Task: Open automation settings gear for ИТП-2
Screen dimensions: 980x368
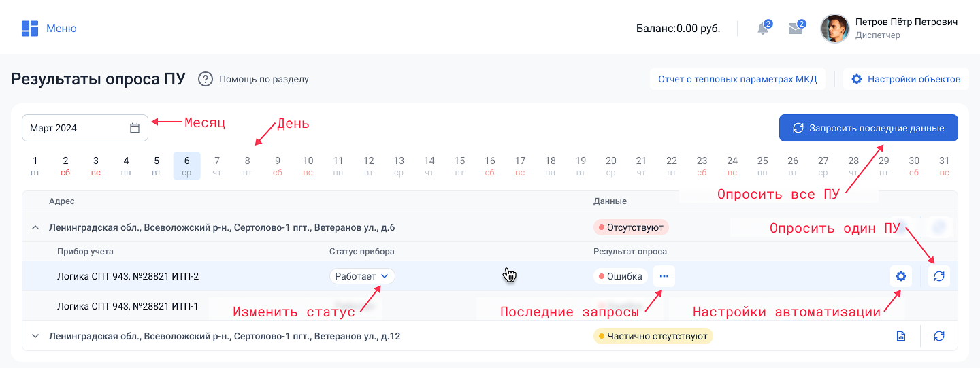Action: coord(901,276)
